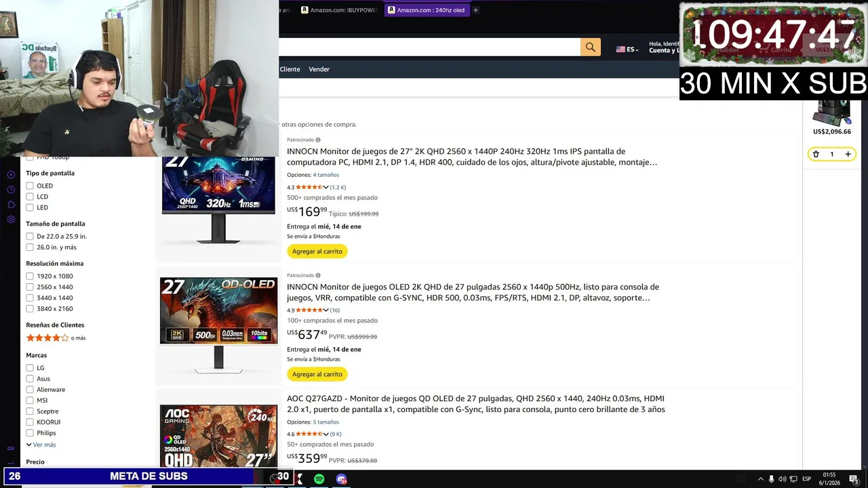Check the LCD screen type filter
This screenshot has width=868, height=488.
click(30, 197)
